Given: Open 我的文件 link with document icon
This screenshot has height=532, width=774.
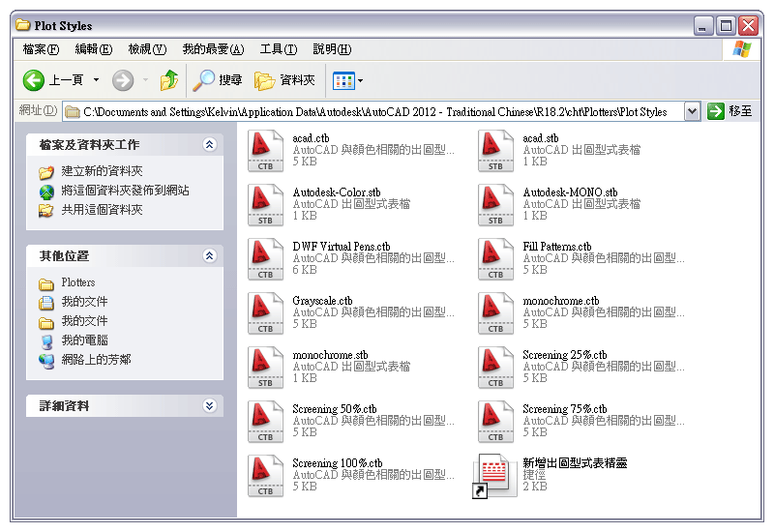Looking at the screenshot, I should pos(84,302).
